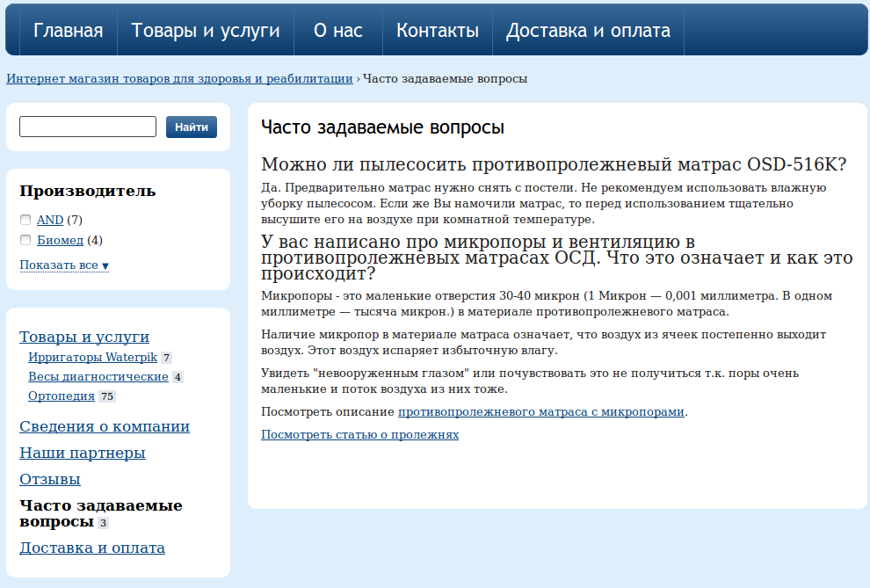870x588 pixels.
Task: Open Товары и услуги in the sidebar
Action: tap(84, 337)
